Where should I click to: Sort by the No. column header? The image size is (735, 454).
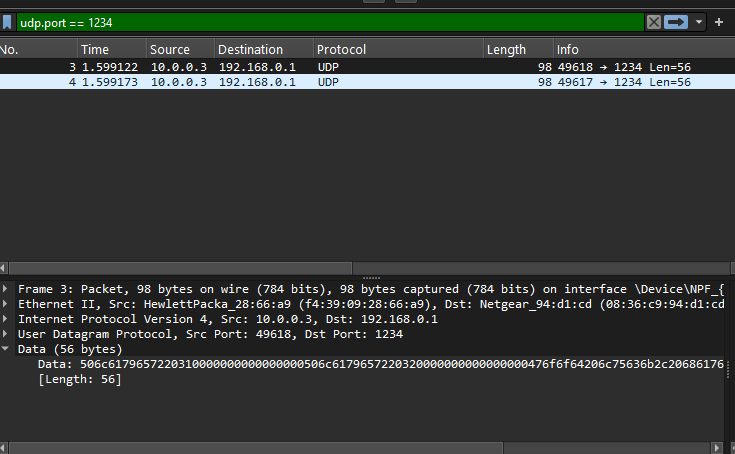coord(38,49)
